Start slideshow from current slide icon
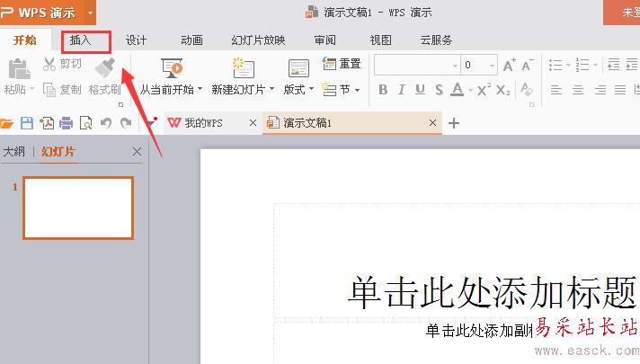 (172, 68)
